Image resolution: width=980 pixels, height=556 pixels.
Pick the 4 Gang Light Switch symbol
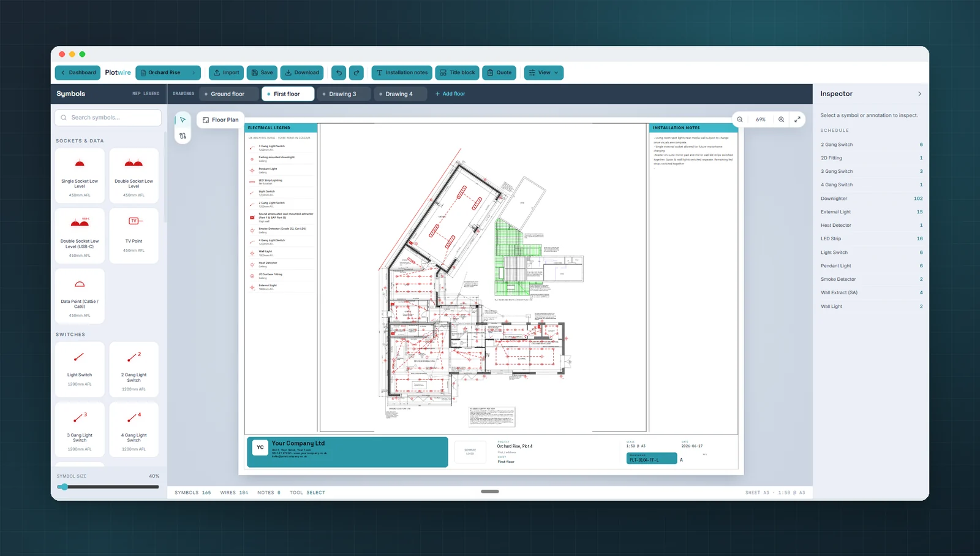click(x=134, y=430)
